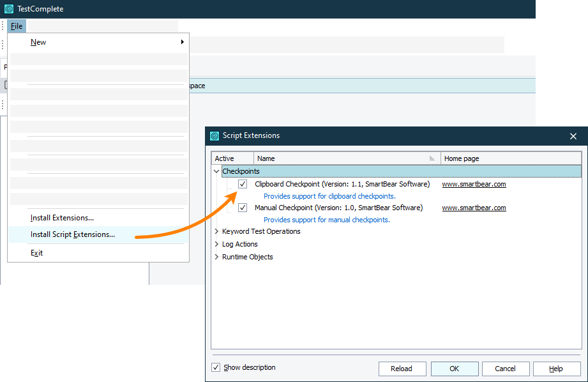Click the Script Extensions dialog title icon
This screenshot has width=588, height=382.
[x=214, y=135]
